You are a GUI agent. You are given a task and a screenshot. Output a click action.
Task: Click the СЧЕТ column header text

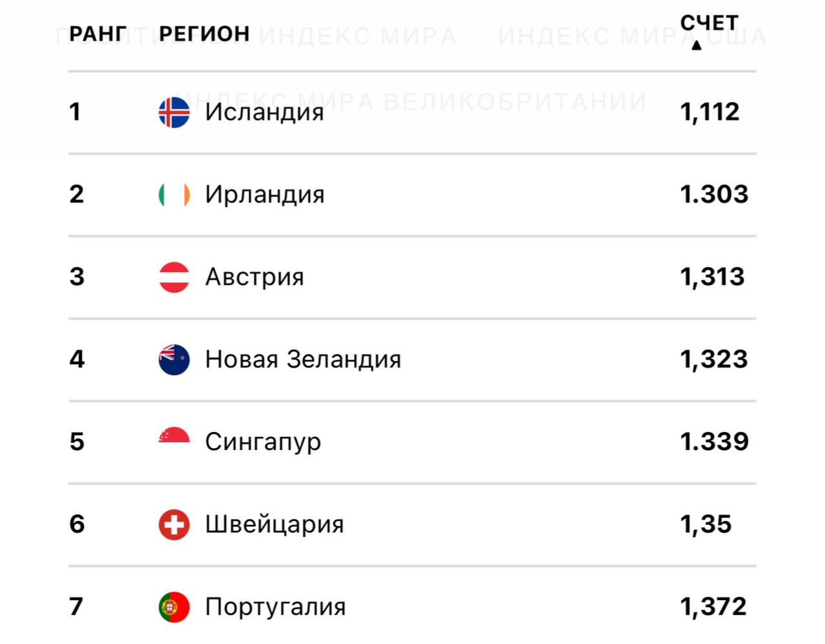point(709,23)
